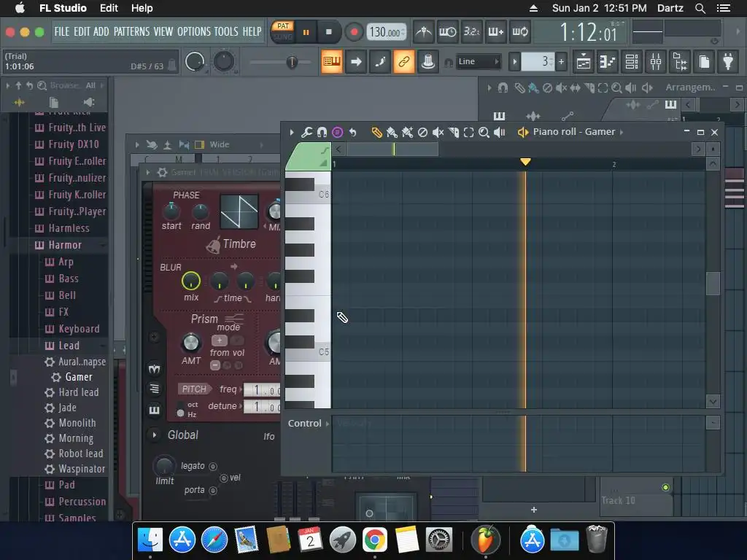Image resolution: width=747 pixels, height=560 pixels.
Task: Open the Mixer from main toolbar
Action: (x=656, y=61)
